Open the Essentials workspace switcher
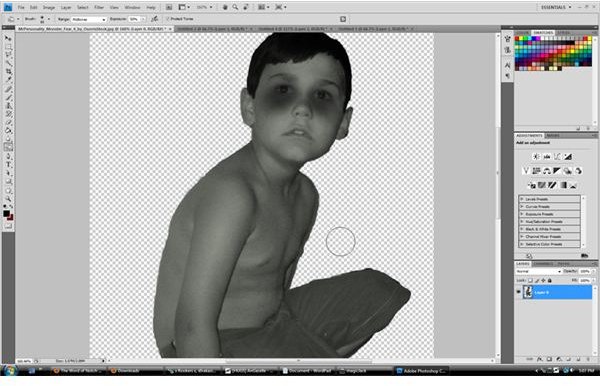 (556, 7)
